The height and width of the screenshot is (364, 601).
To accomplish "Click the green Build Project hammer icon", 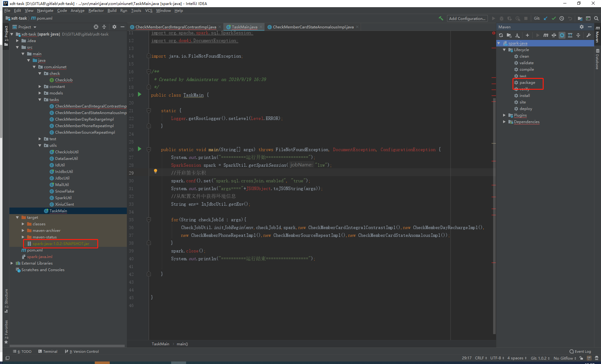I will tap(441, 18).
